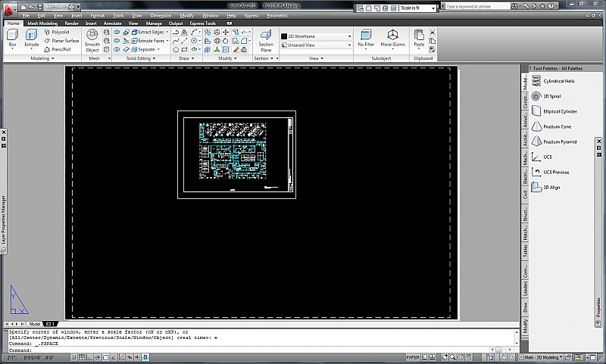
Task: Click the Help question mark icon
Action: click(x=551, y=6)
